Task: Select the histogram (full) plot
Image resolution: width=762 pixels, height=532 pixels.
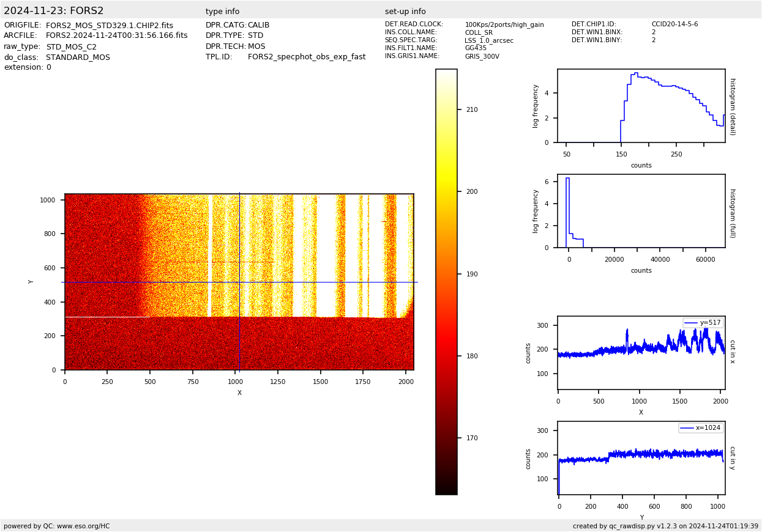Action: (x=641, y=211)
